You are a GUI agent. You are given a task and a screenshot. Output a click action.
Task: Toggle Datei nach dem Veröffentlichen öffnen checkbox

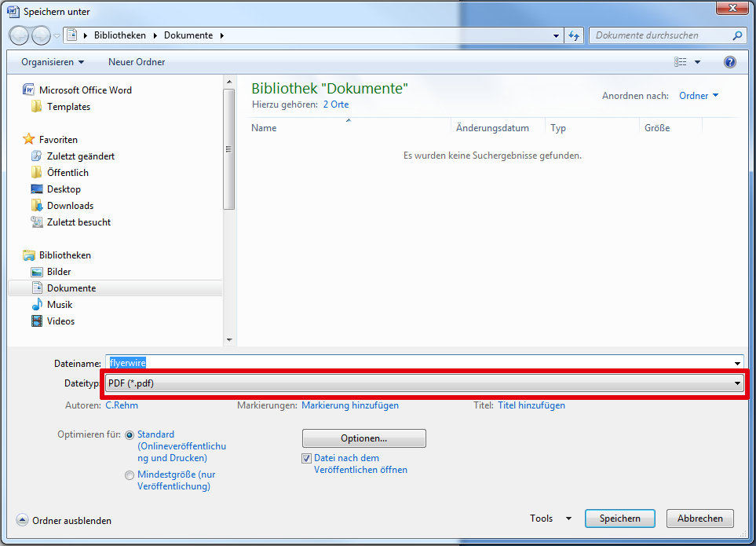click(x=307, y=458)
